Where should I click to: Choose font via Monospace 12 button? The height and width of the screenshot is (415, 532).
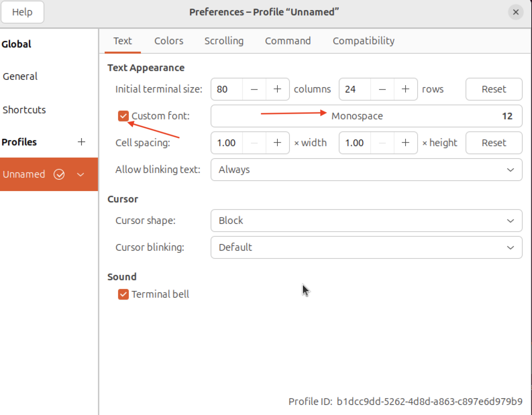(366, 116)
